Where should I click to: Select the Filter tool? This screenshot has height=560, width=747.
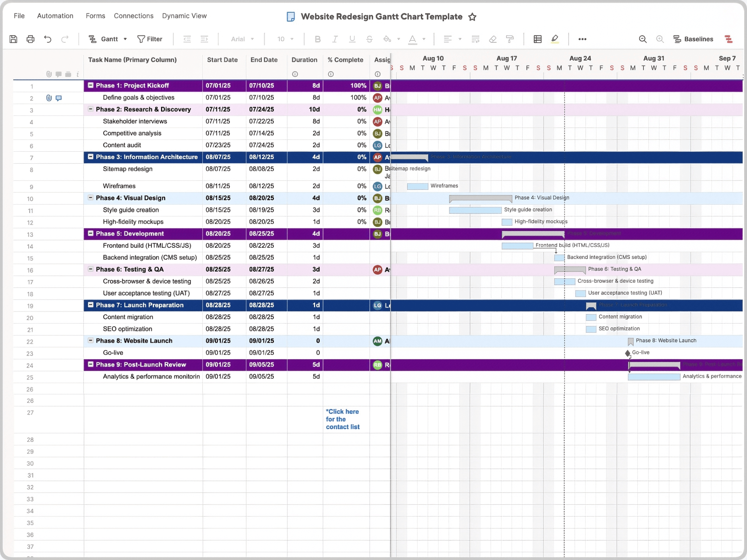(150, 39)
